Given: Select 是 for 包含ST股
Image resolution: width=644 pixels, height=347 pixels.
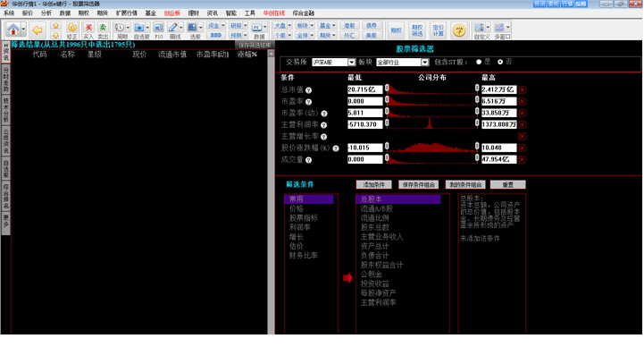Looking at the screenshot, I should (479, 62).
